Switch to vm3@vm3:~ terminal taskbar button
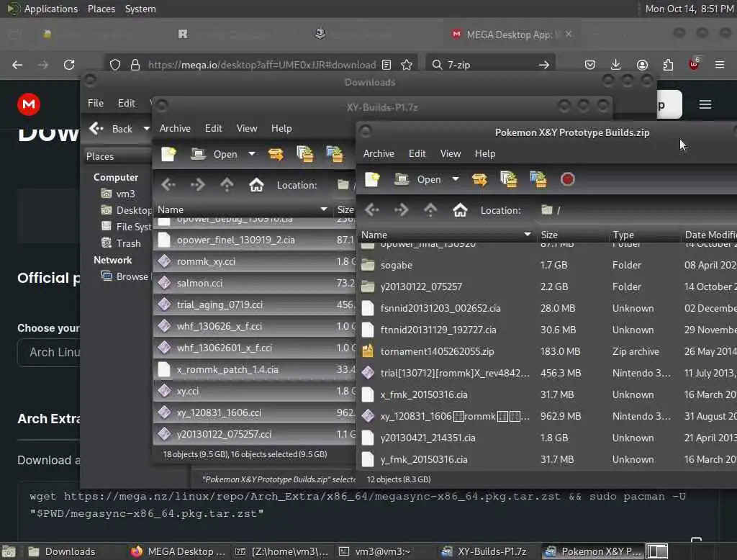This screenshot has width=737, height=560. (x=376, y=551)
